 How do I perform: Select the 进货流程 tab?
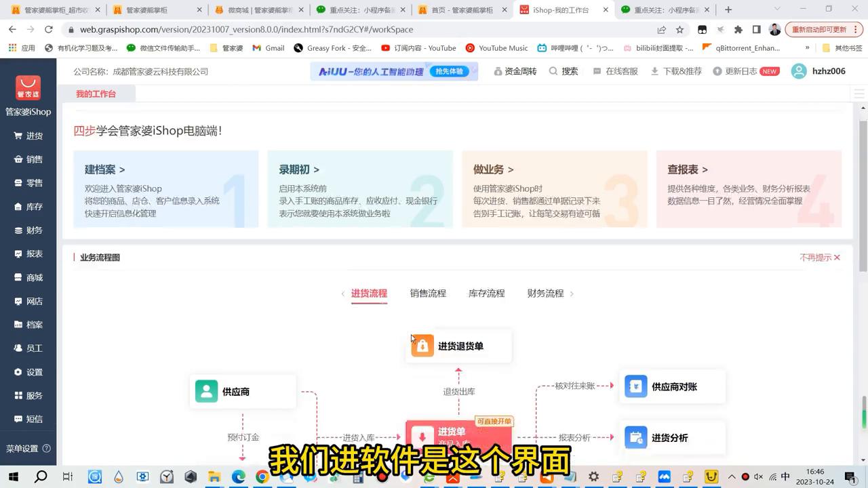(x=369, y=293)
